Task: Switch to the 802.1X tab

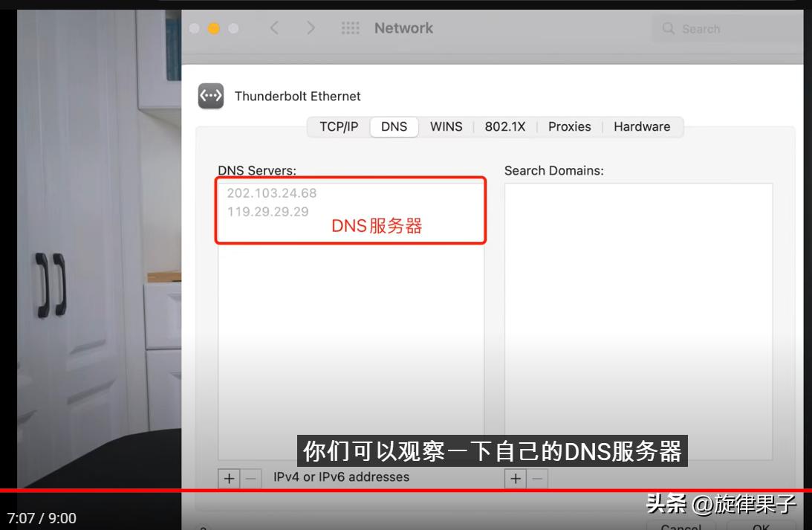Action: tap(504, 126)
